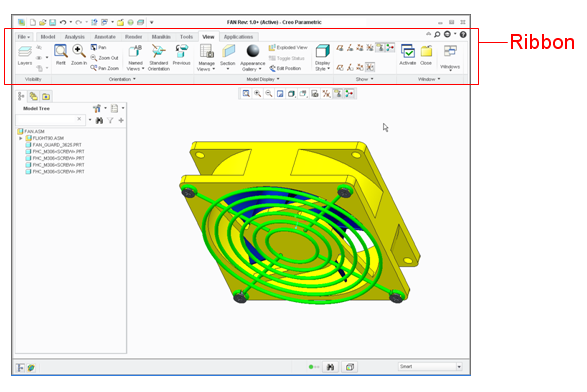The image size is (587, 392).
Task: Select the Zoom In tool
Action: pyautogui.click(x=79, y=55)
